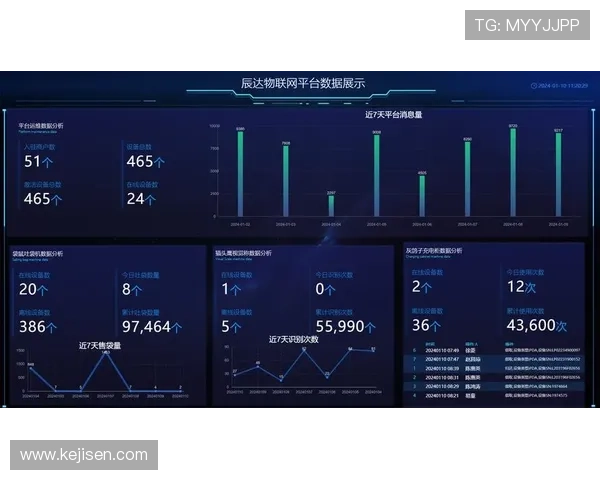The width and height of the screenshot is (600, 480).
Task: Open the www.kejisen.com watermark link
Action: [x=84, y=455]
